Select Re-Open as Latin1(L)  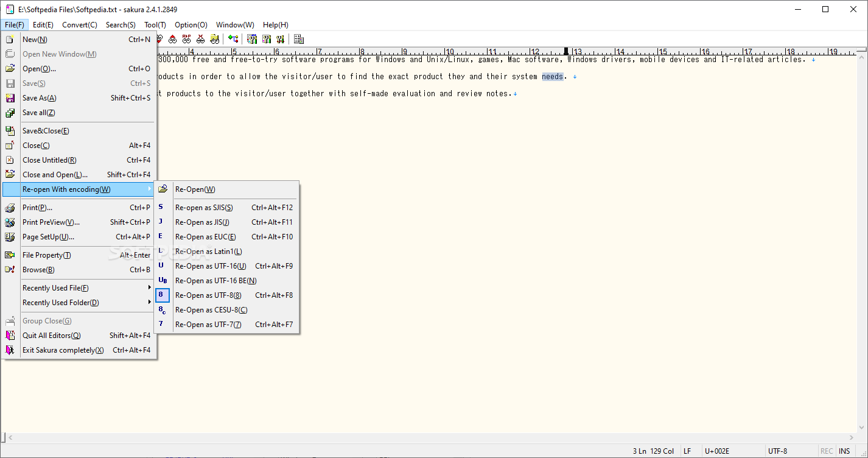[226, 252]
